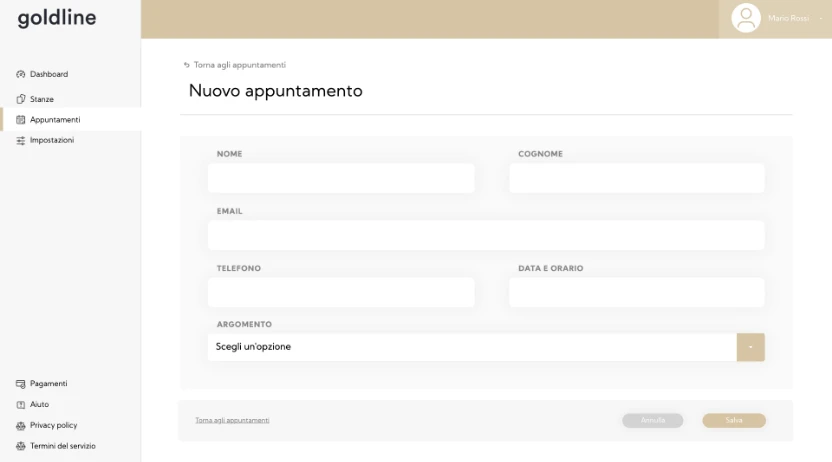Screen dimensions: 832x462
Task: Follow top Torna agli appuntamenti link
Action: pyautogui.click(x=240, y=65)
